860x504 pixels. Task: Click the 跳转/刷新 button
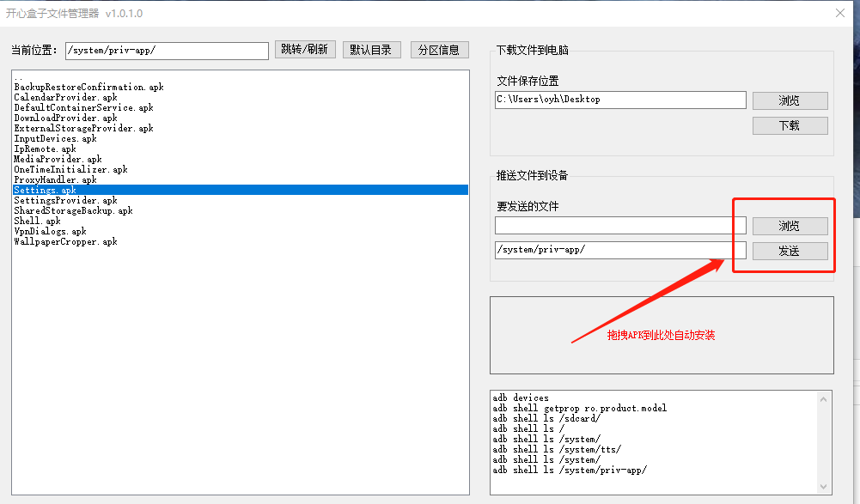(305, 49)
